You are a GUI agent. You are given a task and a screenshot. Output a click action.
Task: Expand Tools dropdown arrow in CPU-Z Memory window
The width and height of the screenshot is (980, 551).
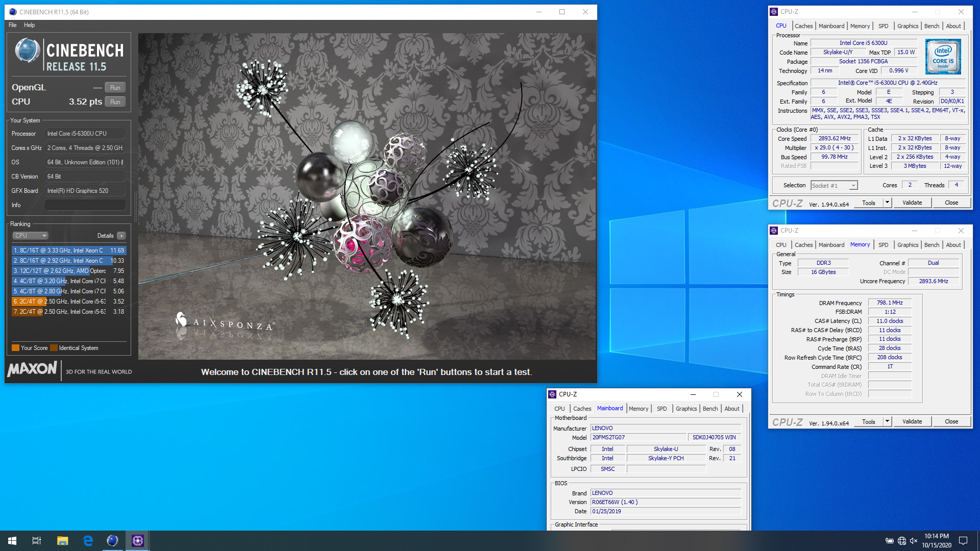888,422
